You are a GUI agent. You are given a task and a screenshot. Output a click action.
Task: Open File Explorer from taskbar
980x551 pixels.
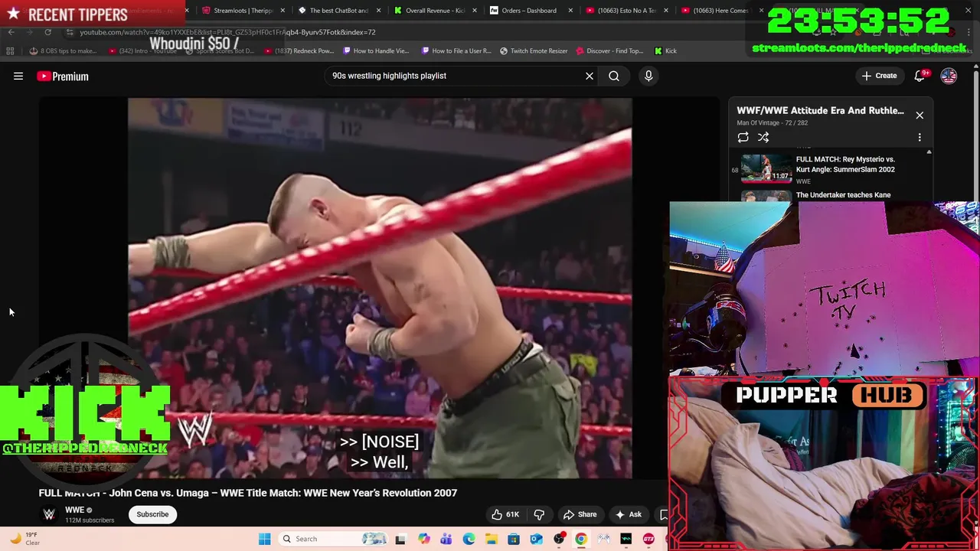click(x=491, y=539)
